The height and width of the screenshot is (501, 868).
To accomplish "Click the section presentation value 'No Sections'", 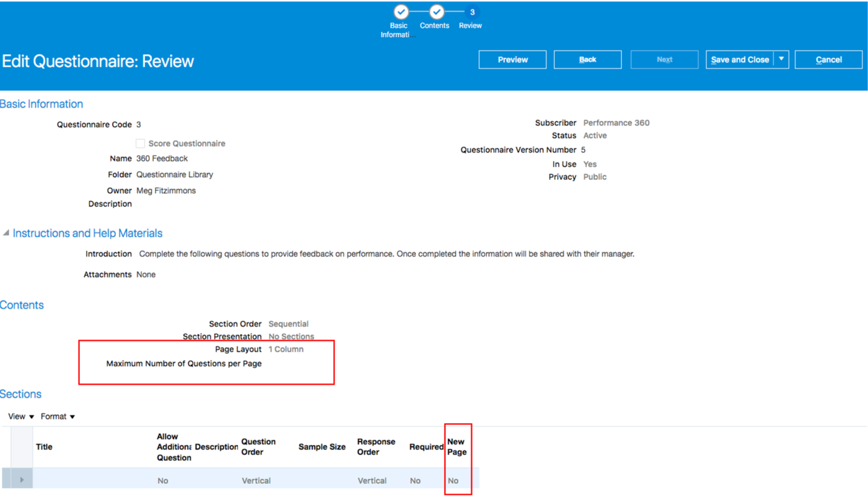I will click(x=291, y=337).
